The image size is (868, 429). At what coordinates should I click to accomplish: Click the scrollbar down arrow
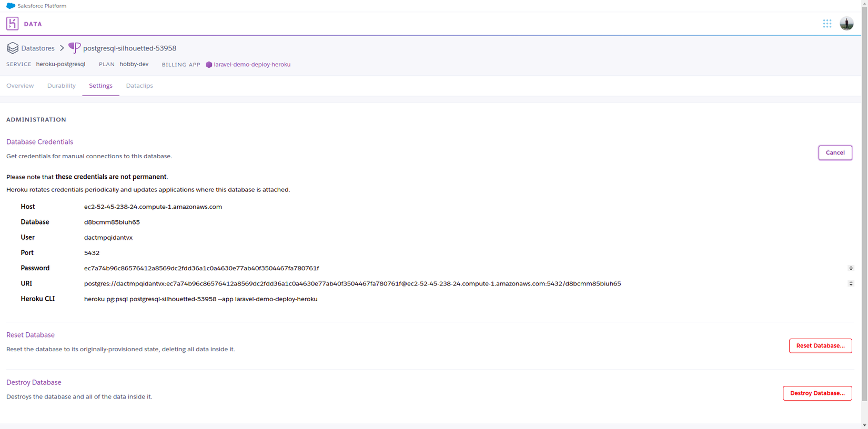[864, 425]
